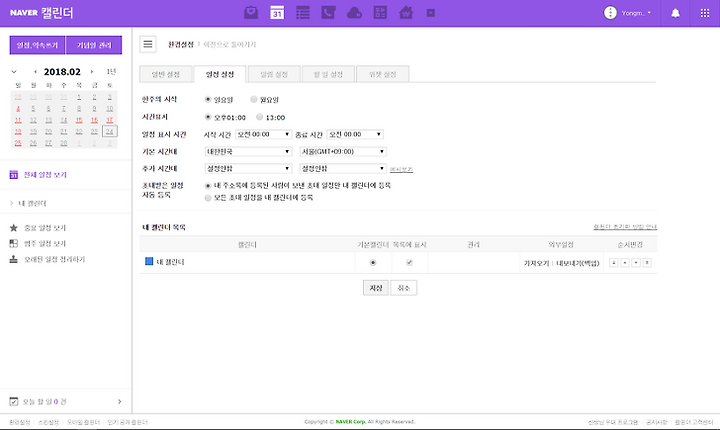
Task: Click the star icon for important schedules
Action: [14, 228]
